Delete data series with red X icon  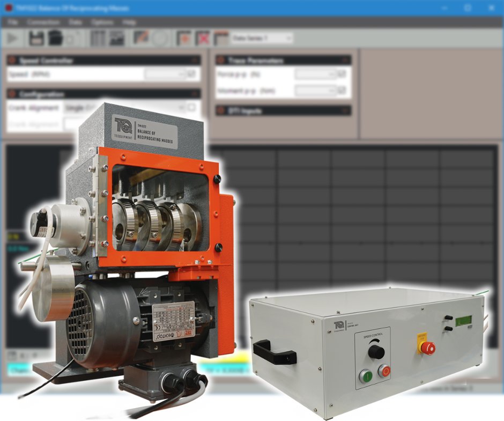point(203,38)
